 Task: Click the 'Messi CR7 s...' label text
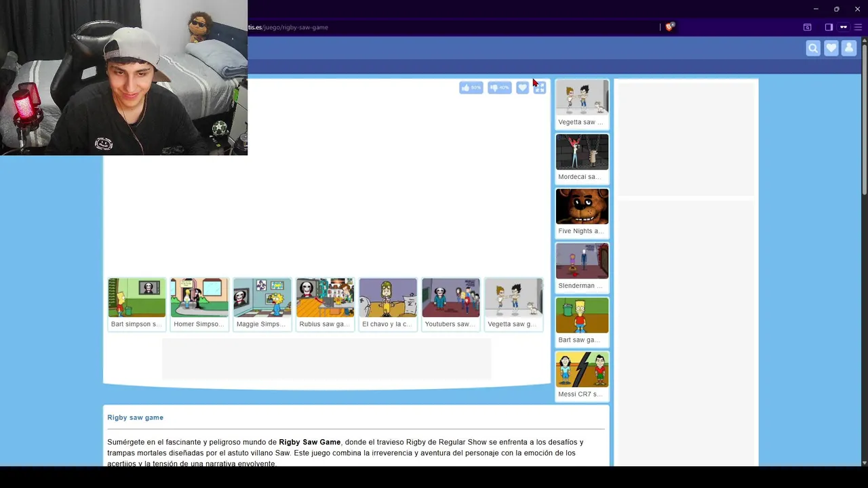click(580, 394)
